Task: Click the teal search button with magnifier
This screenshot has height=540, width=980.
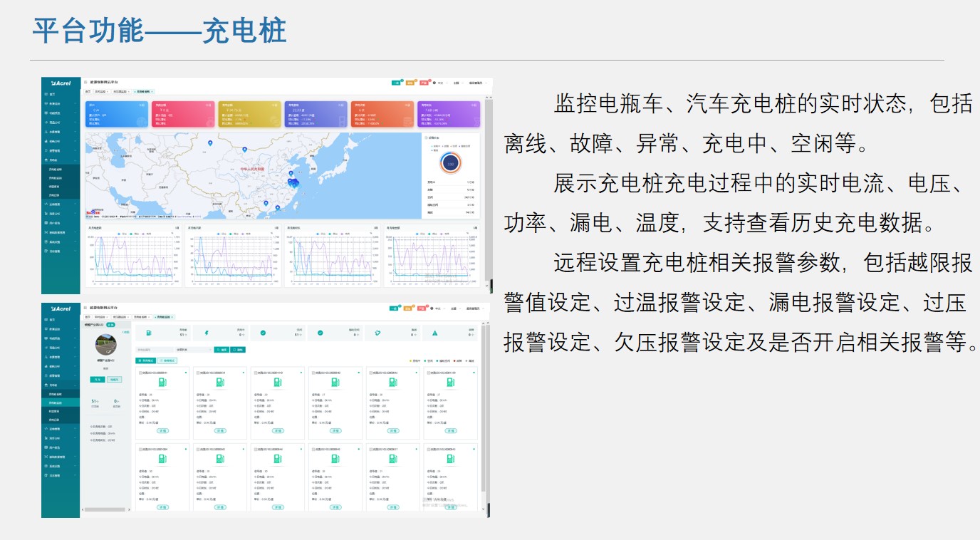Action: pos(223,350)
